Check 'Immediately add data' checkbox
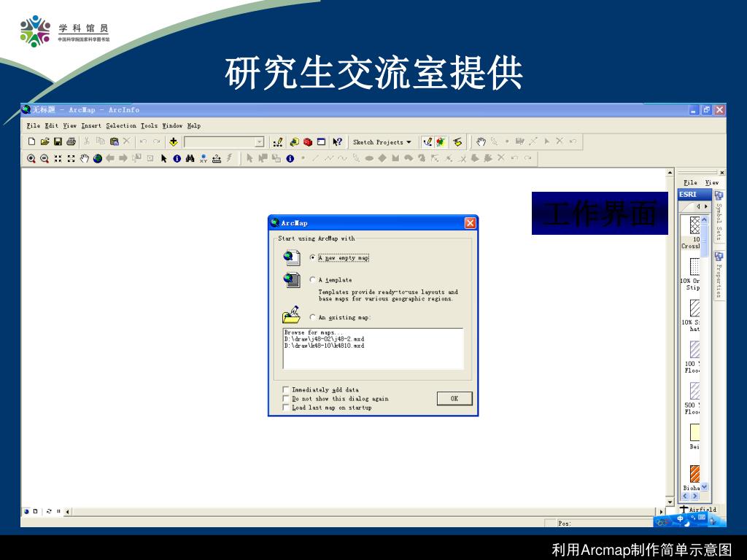Viewport: 747px width, 560px height. [x=286, y=389]
